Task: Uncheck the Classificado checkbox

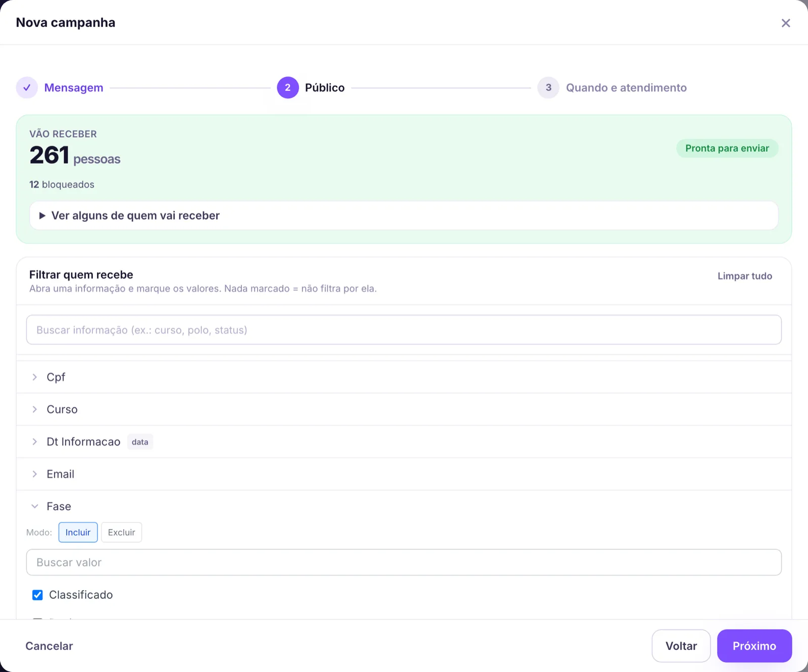Action: click(x=37, y=595)
